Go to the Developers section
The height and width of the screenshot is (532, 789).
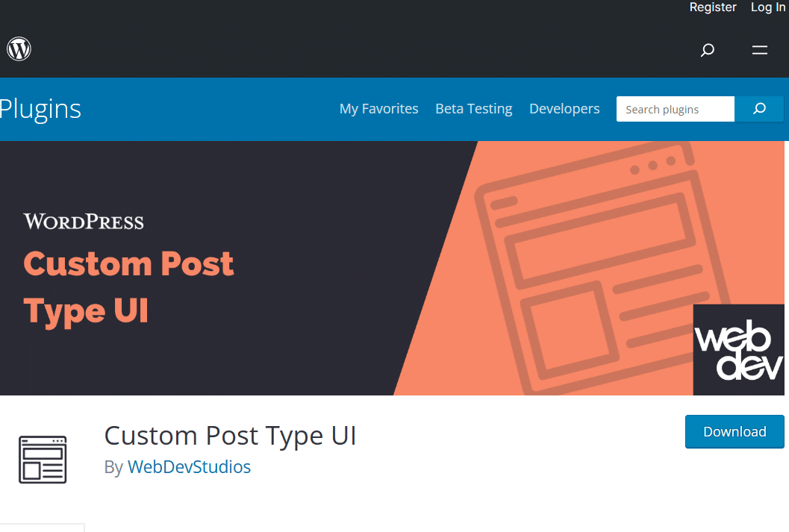tap(564, 109)
